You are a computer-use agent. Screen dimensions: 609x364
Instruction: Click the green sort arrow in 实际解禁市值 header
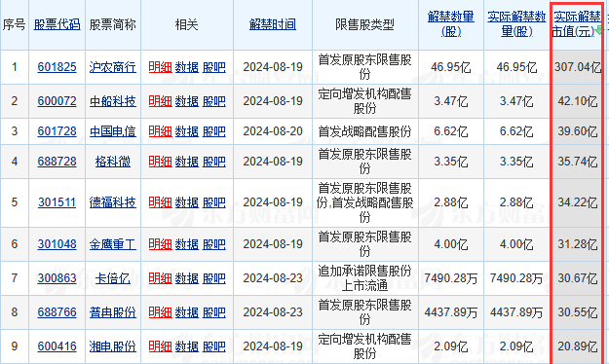click(598, 30)
